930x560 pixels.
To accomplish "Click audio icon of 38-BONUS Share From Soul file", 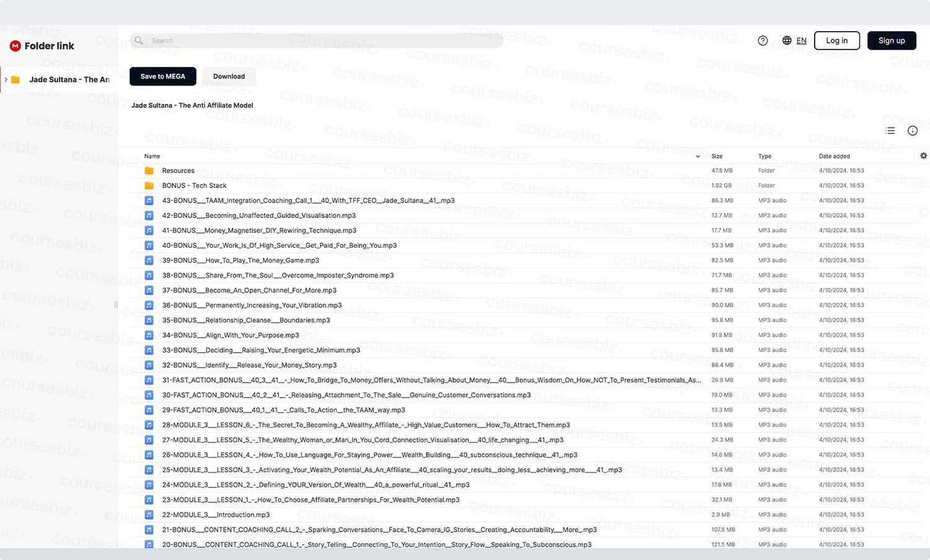I will point(149,275).
